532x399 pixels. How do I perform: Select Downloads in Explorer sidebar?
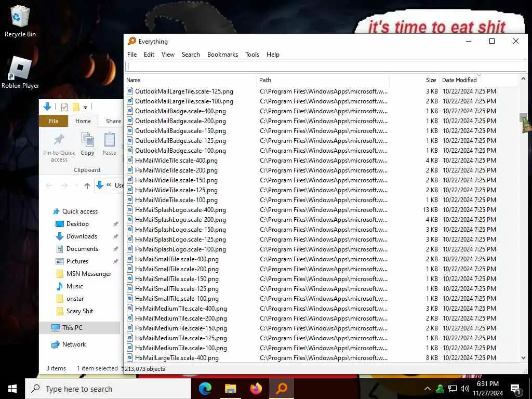tap(82, 236)
